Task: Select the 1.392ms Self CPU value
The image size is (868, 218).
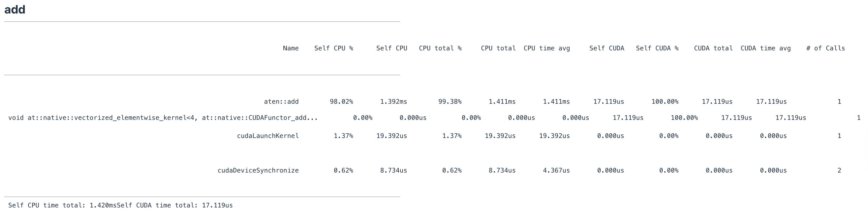Action: tap(393, 102)
